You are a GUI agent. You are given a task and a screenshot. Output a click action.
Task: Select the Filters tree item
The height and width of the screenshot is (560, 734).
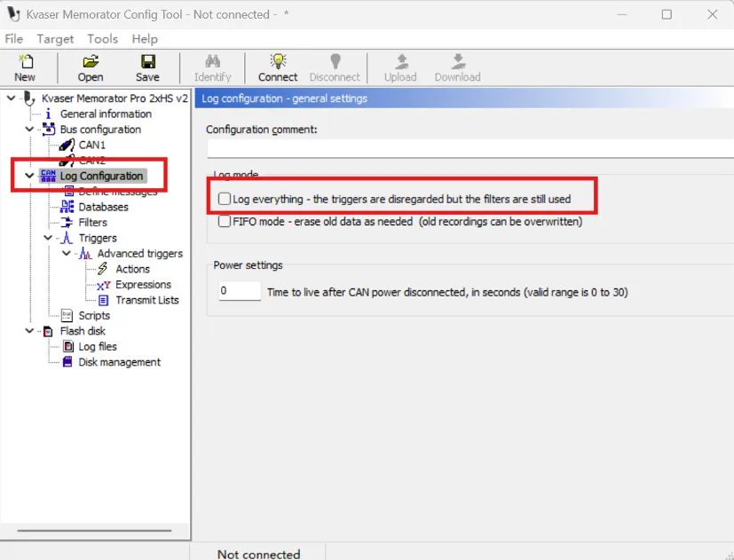[x=92, y=223]
